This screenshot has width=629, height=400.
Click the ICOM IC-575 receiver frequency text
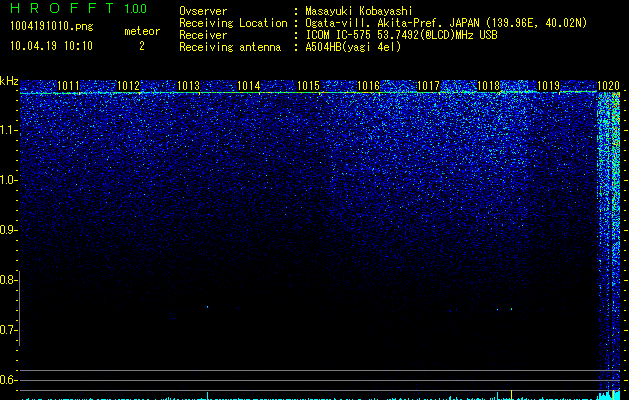pyautogui.click(x=402, y=35)
